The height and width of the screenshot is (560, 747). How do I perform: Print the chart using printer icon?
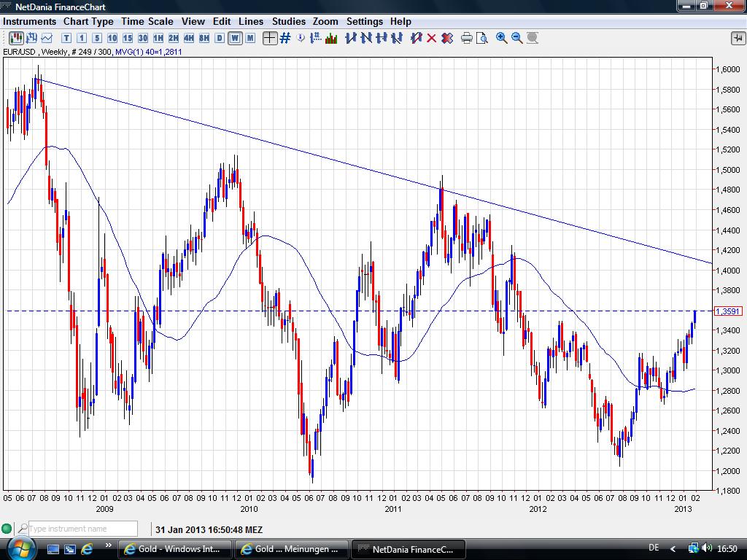[467, 38]
